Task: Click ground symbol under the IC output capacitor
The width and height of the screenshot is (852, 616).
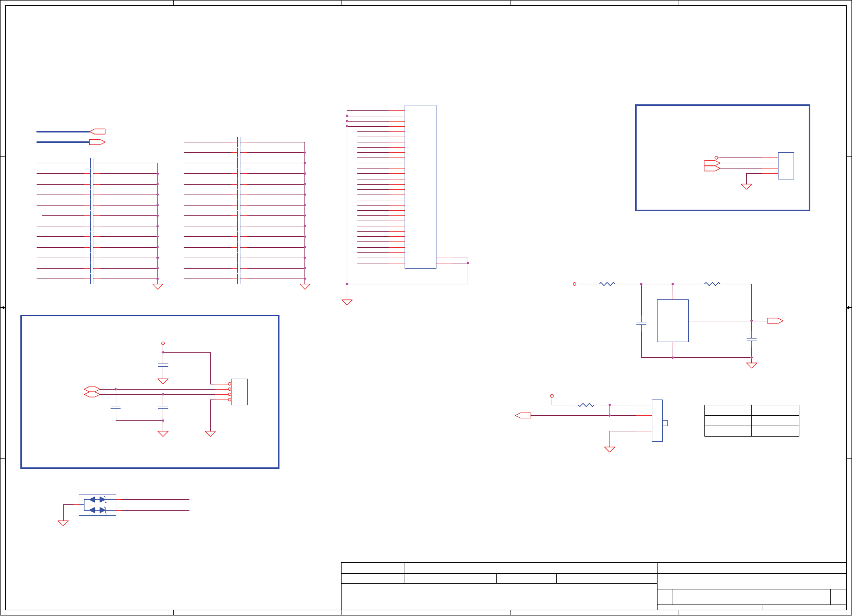Action: 751,365
